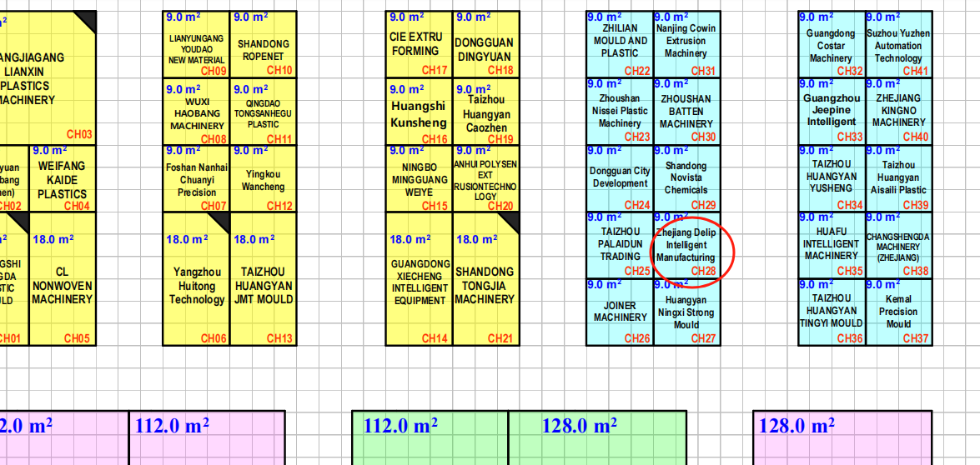The height and width of the screenshot is (465, 980).
Task: Click the circled Zhejiang Delip booth CH28
Action: [x=686, y=246]
